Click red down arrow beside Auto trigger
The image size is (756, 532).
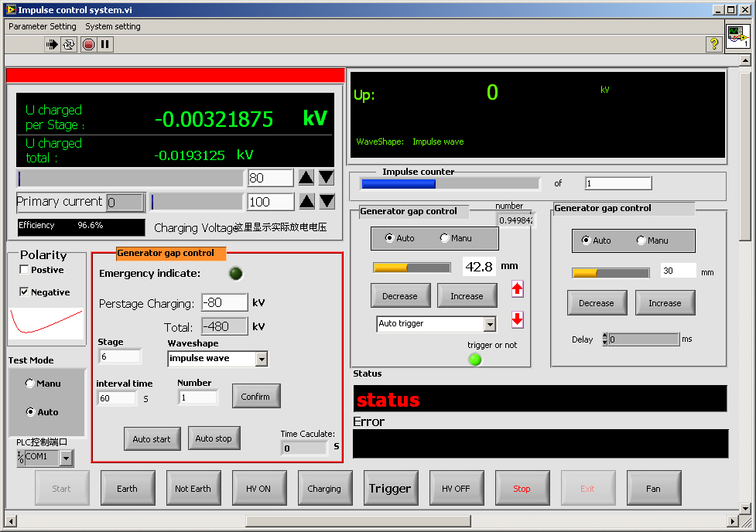coord(518,319)
